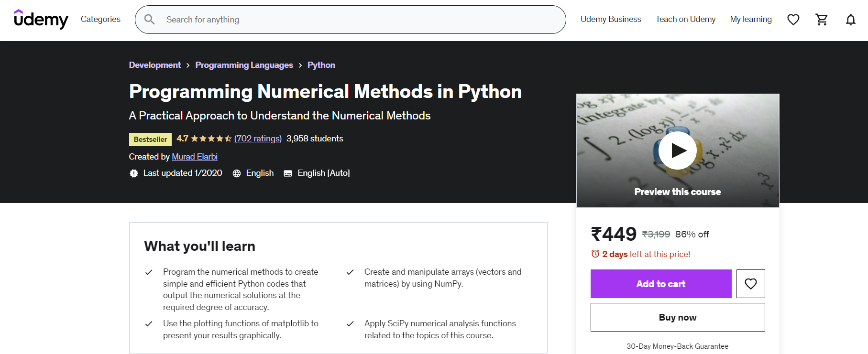868x354 pixels.
Task: Open Teach on Udemy
Action: coord(685,19)
